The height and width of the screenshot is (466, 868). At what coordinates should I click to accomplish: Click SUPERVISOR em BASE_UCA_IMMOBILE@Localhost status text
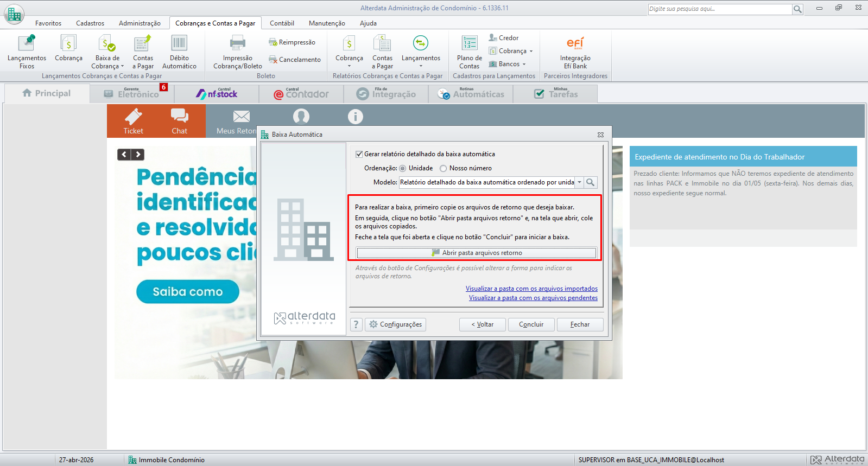pos(651,460)
